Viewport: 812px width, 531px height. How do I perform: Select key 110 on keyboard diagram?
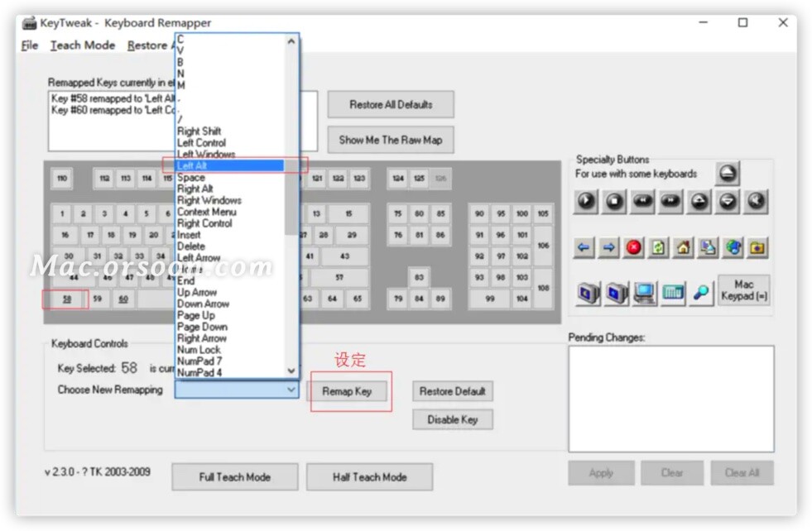(x=62, y=179)
